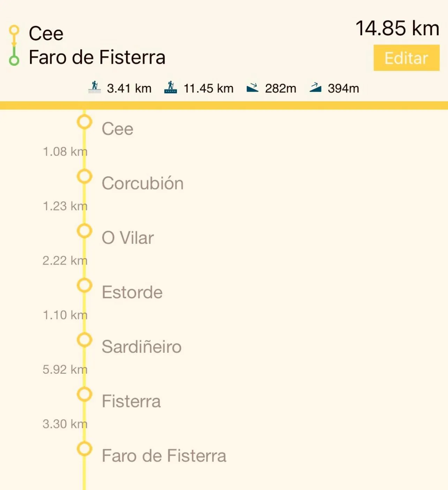Click the trail path walking icon
This screenshot has height=490, width=448.
point(171,87)
